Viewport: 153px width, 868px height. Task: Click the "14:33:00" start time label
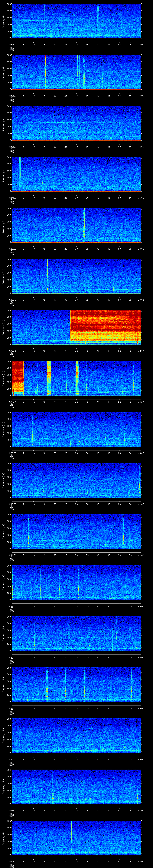[x=12, y=147]
